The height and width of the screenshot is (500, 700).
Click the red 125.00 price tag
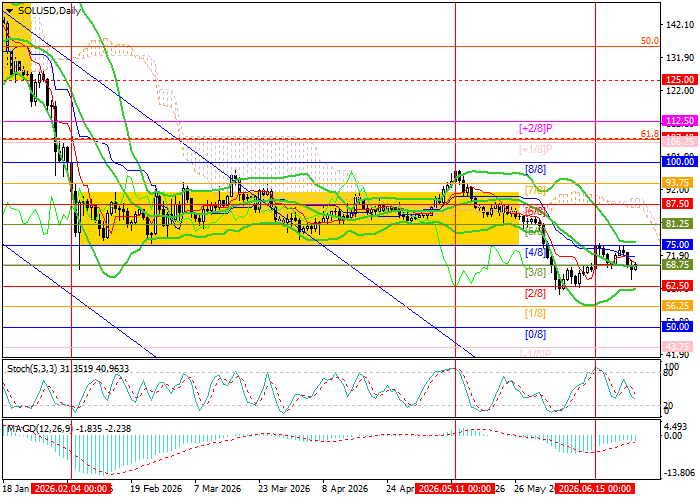[x=679, y=80]
